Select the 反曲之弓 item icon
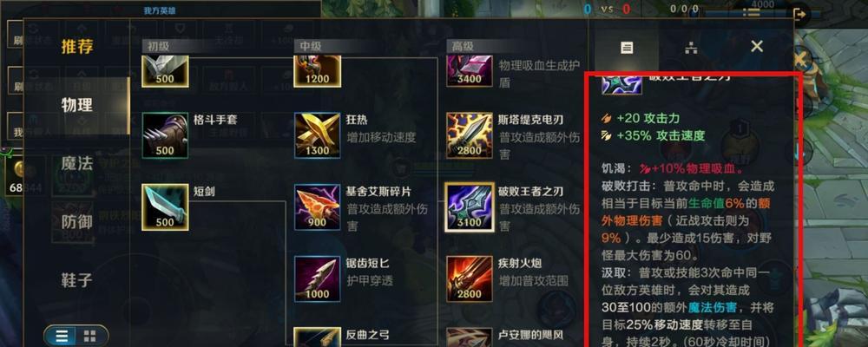This screenshot has height=347, width=868. [x=317, y=337]
